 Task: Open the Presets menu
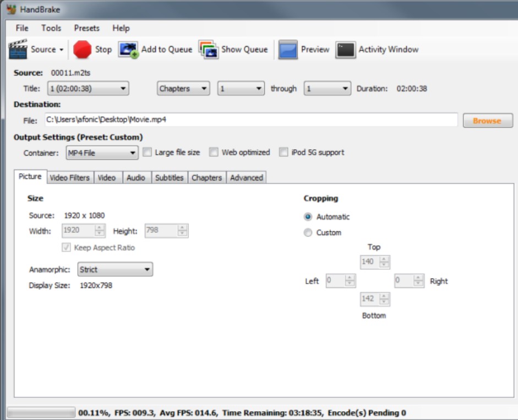pyautogui.click(x=86, y=28)
